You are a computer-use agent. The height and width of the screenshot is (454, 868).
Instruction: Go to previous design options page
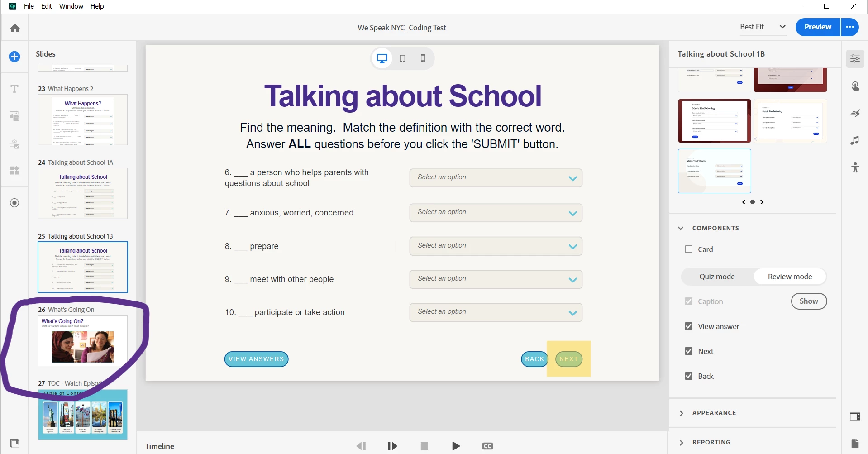744,202
